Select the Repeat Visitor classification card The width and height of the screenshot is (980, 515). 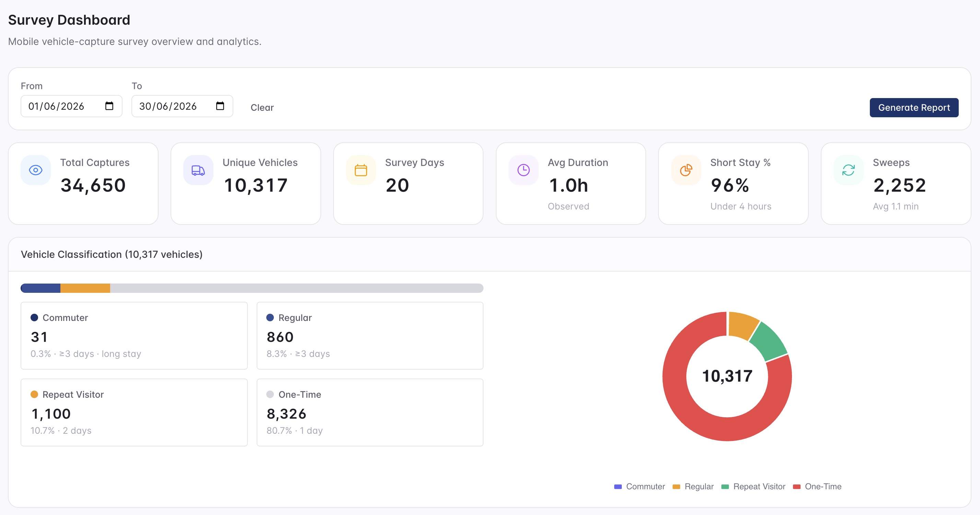pyautogui.click(x=134, y=412)
